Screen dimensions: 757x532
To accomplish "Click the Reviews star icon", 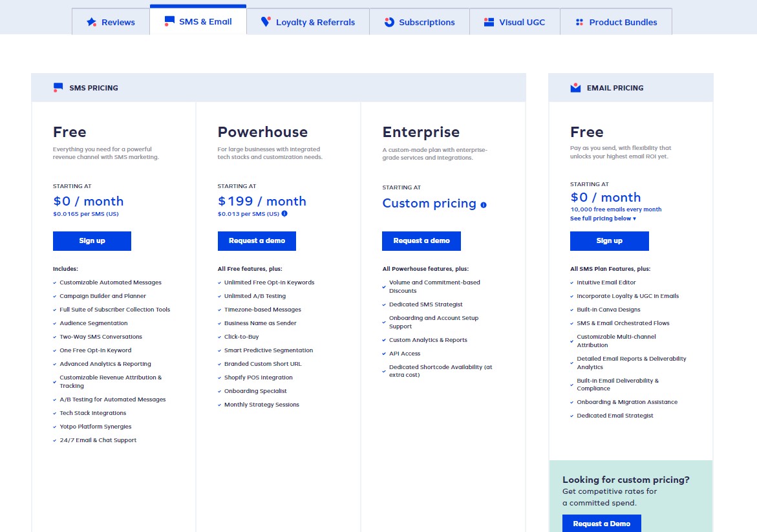I will click(91, 22).
